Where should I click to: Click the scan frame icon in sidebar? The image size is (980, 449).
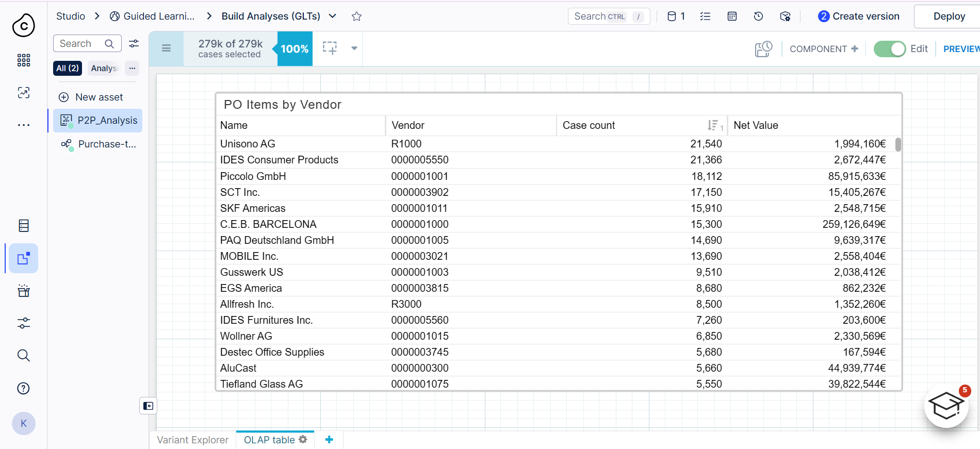point(24,93)
